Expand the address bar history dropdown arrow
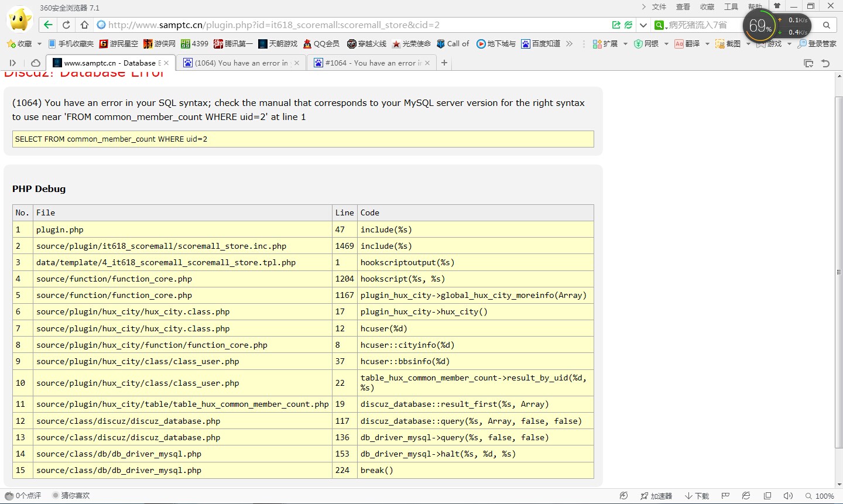 tap(643, 25)
